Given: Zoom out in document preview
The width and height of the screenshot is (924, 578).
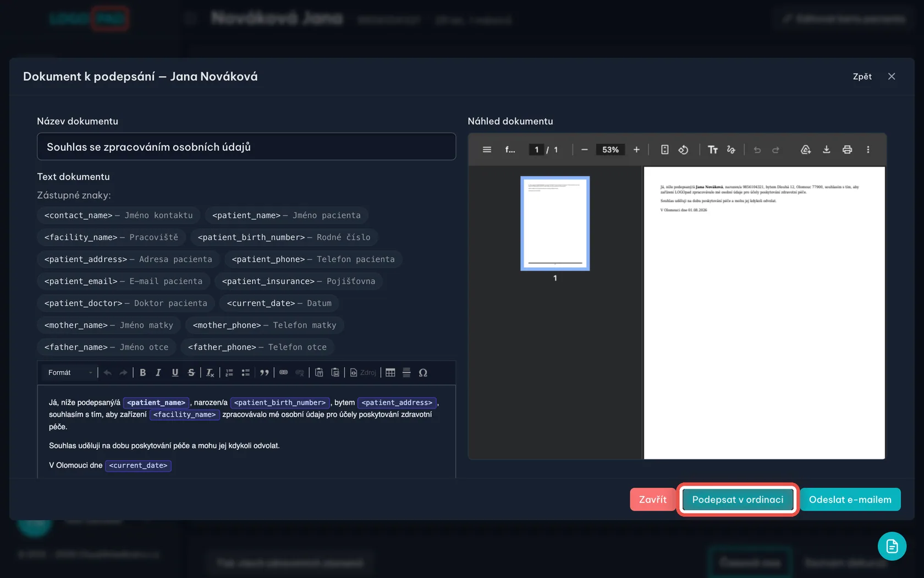Looking at the screenshot, I should 585,150.
